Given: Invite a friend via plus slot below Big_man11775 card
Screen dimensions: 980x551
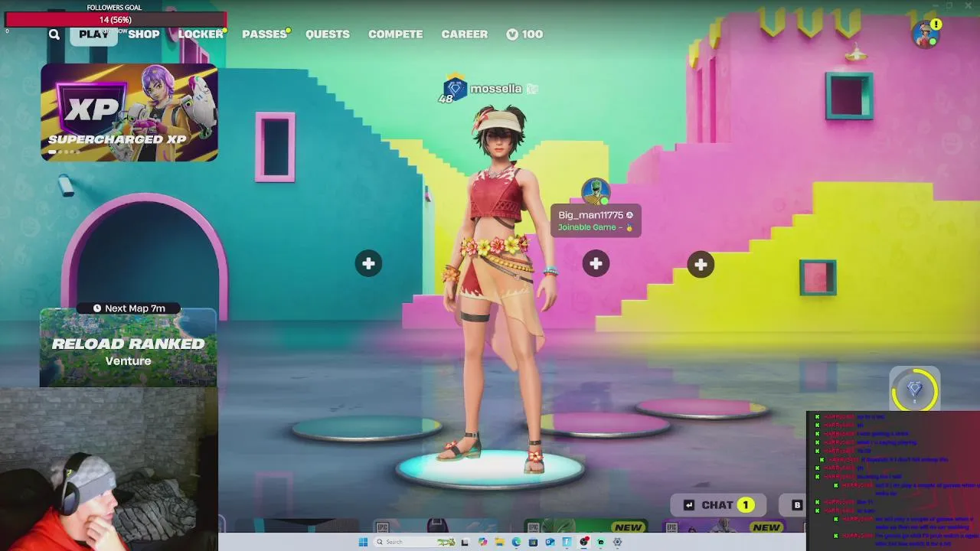Looking at the screenshot, I should point(596,264).
